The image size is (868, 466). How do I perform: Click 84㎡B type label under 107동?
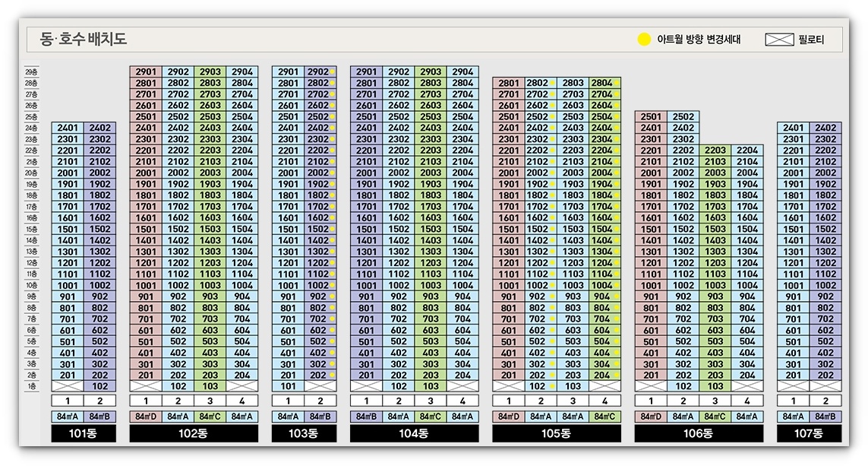(x=825, y=417)
